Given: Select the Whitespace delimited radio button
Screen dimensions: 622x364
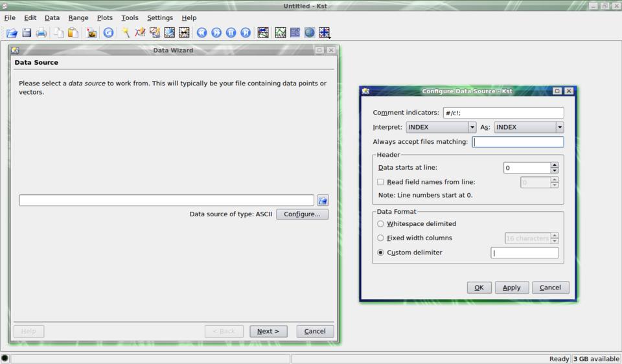Looking at the screenshot, I should pos(380,224).
